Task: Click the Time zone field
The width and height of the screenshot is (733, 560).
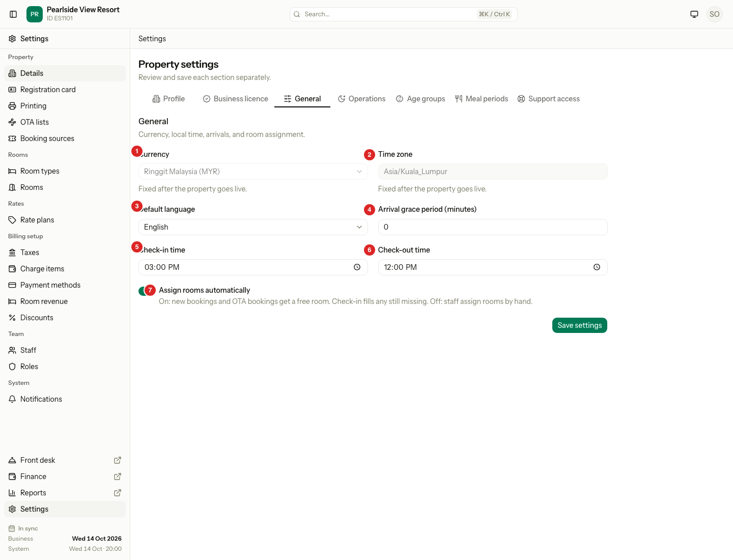Action: pyautogui.click(x=493, y=172)
